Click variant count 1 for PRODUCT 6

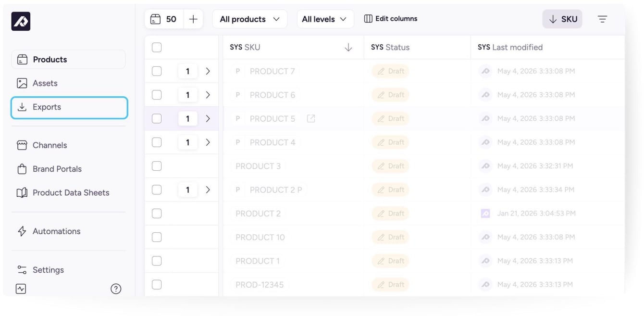click(x=188, y=95)
